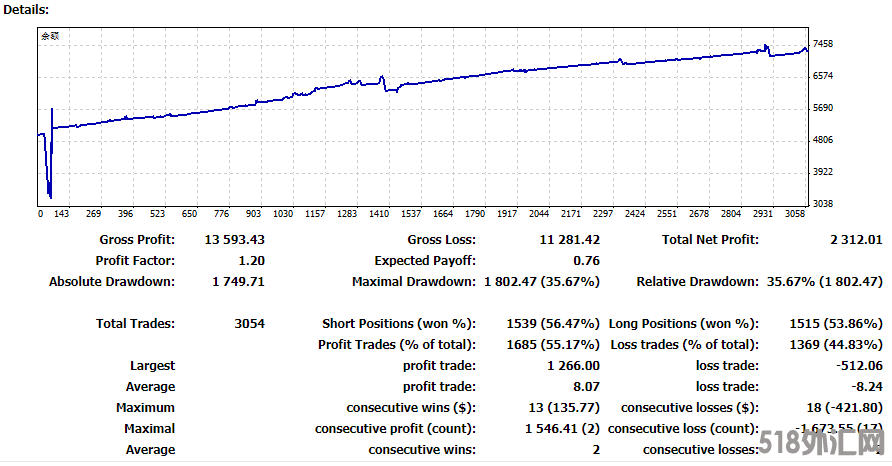Select largest profit trade value 1 266.00

pos(573,366)
